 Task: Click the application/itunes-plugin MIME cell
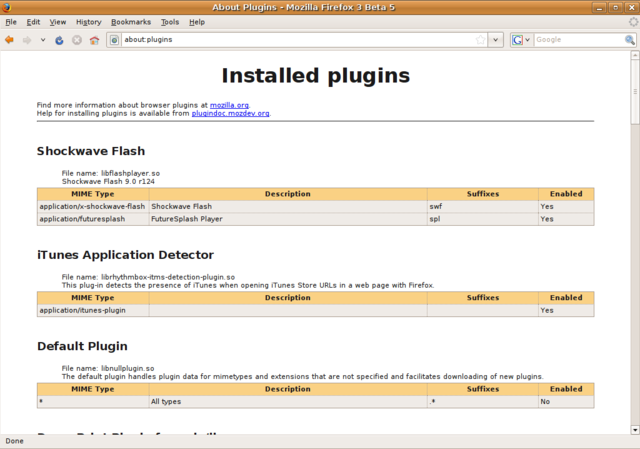pyautogui.click(x=93, y=310)
